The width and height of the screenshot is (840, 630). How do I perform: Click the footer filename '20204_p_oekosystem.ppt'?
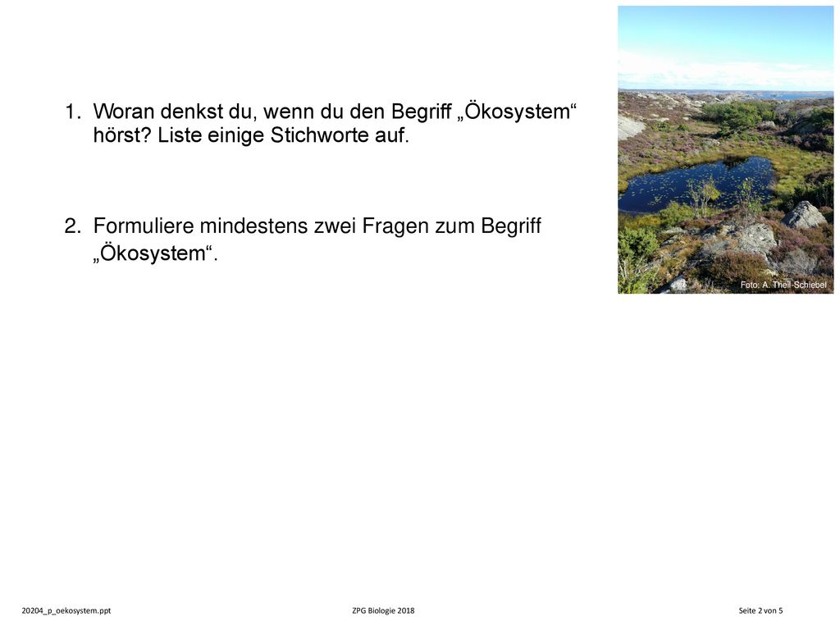[x=66, y=610]
